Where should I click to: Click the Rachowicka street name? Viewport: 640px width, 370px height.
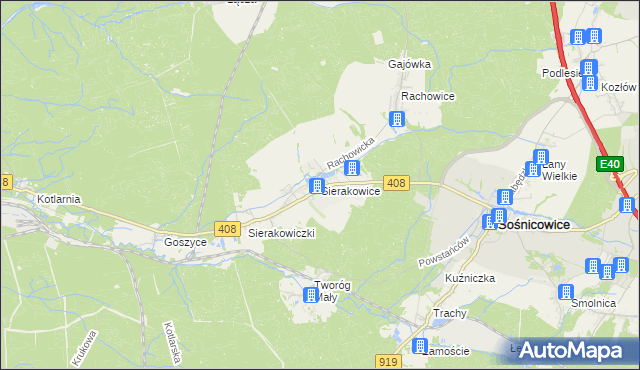(x=351, y=153)
